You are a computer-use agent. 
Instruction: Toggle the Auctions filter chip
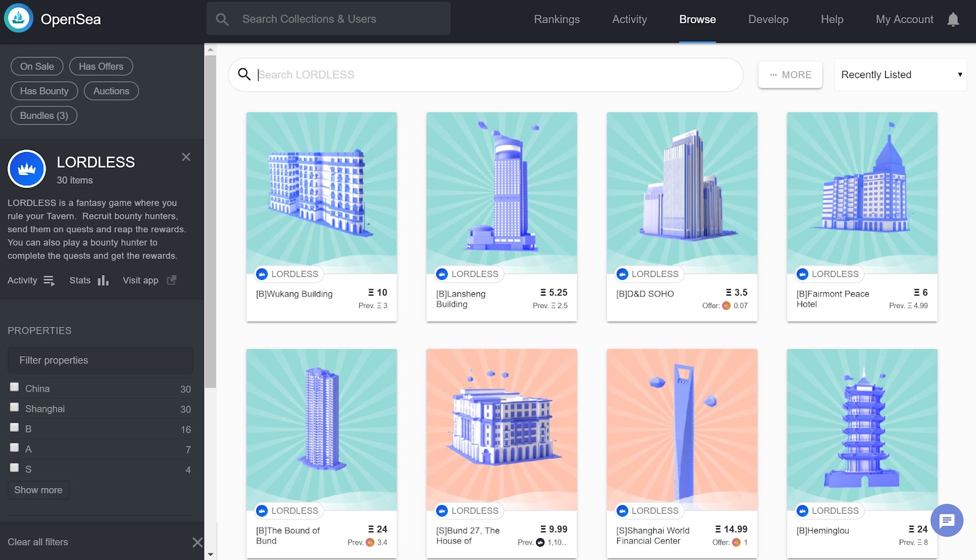coord(111,91)
